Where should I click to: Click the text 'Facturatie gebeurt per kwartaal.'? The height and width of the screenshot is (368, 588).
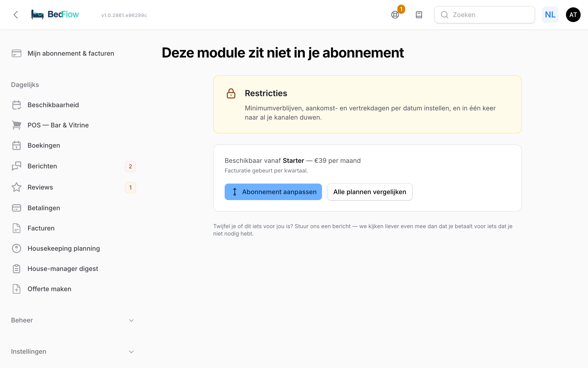[266, 171]
